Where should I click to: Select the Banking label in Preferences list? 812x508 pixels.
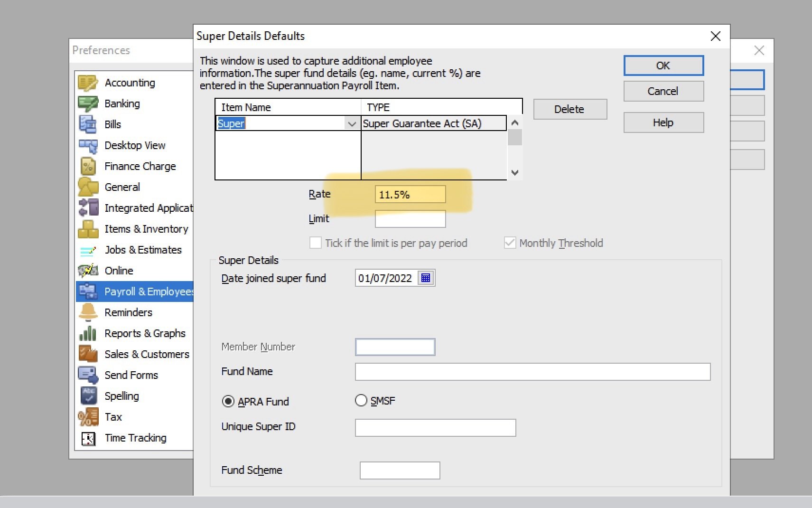(x=122, y=103)
